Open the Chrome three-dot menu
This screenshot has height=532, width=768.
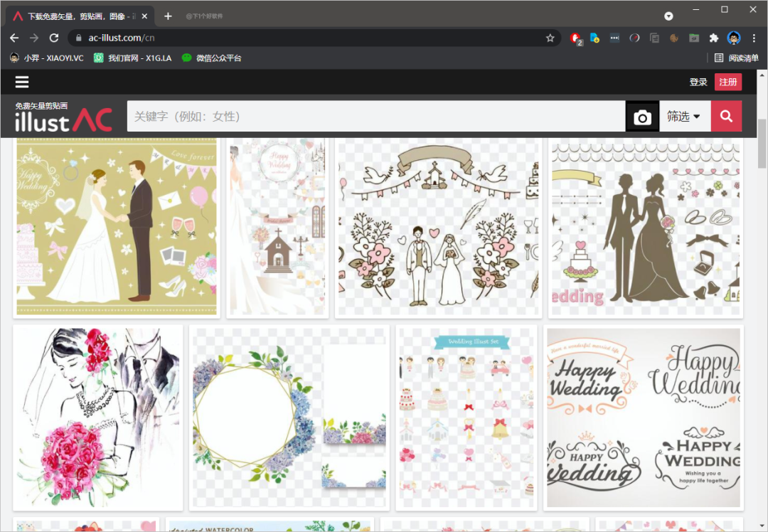(x=754, y=38)
